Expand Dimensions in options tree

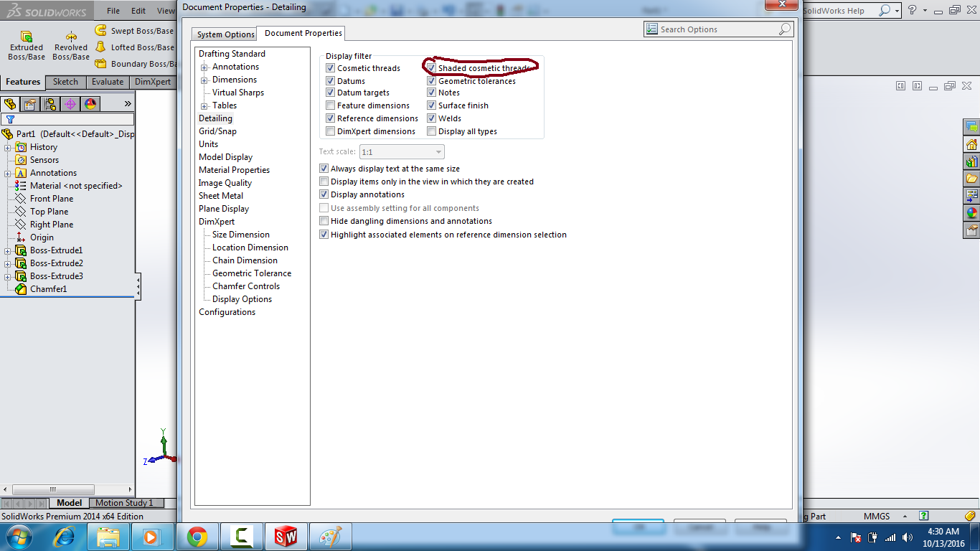pos(204,80)
